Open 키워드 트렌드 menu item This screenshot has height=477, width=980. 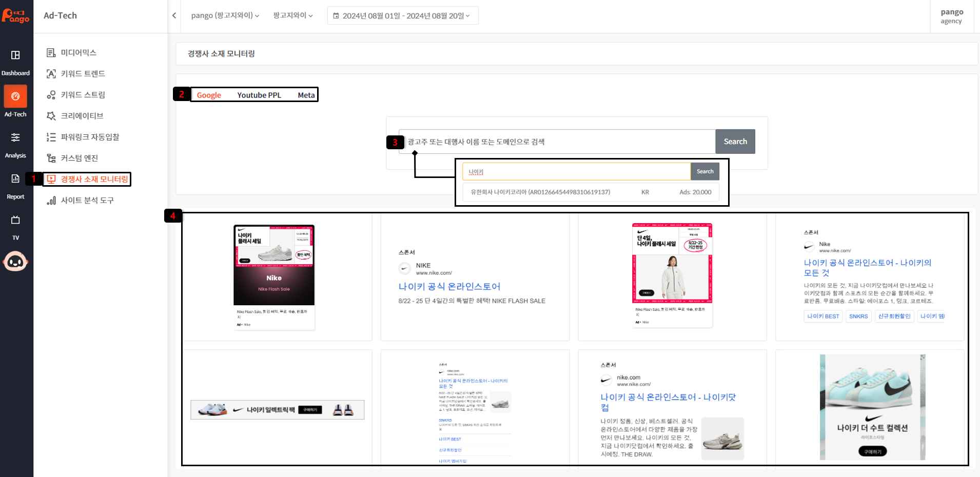[83, 73]
